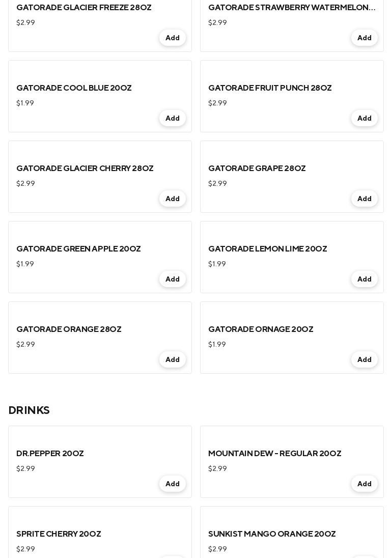Select the Gatorade Grape 28oz title

[257, 169]
